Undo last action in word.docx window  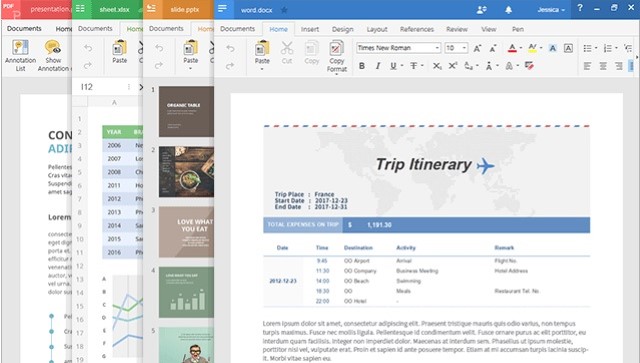[231, 49]
